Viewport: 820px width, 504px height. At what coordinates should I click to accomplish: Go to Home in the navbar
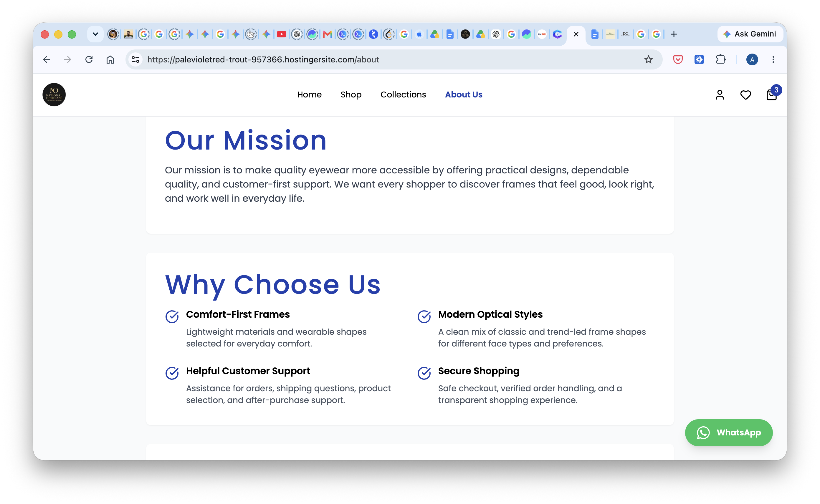(309, 95)
